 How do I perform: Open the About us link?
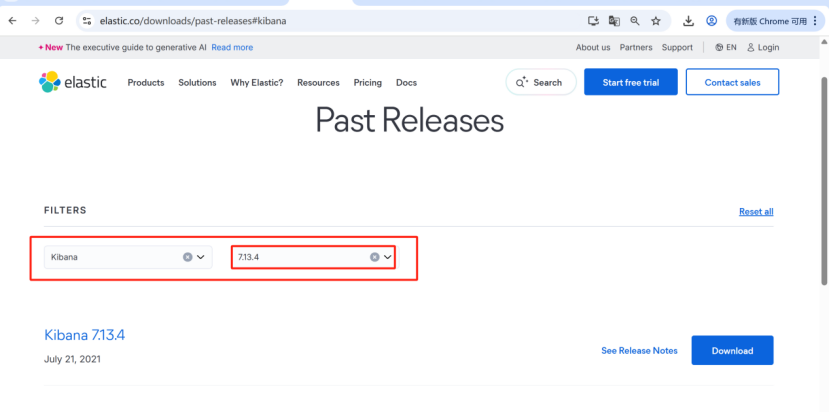[x=593, y=47]
